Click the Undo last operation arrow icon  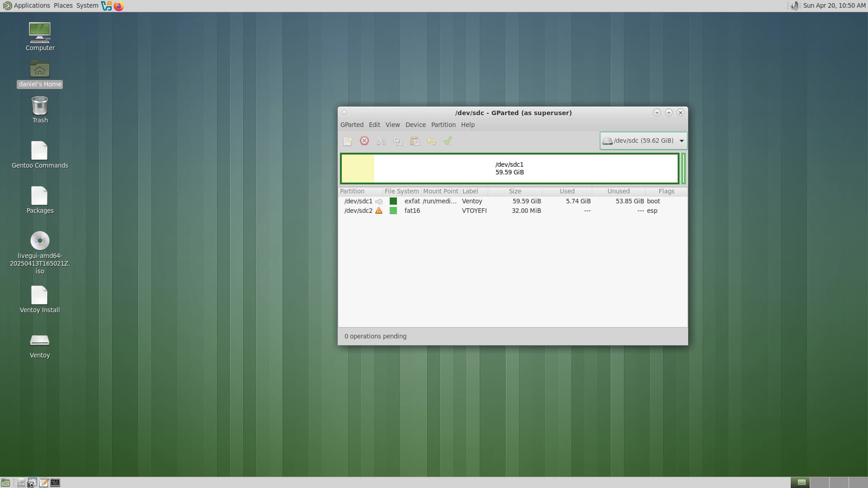[431, 141]
